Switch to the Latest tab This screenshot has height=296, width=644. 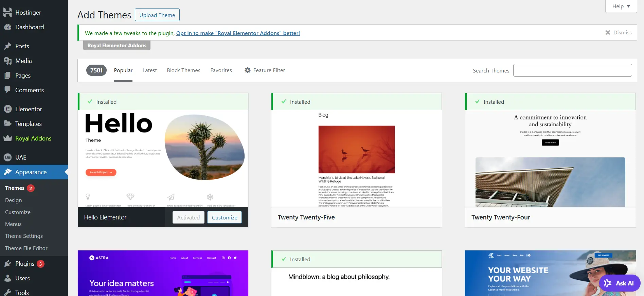[149, 70]
